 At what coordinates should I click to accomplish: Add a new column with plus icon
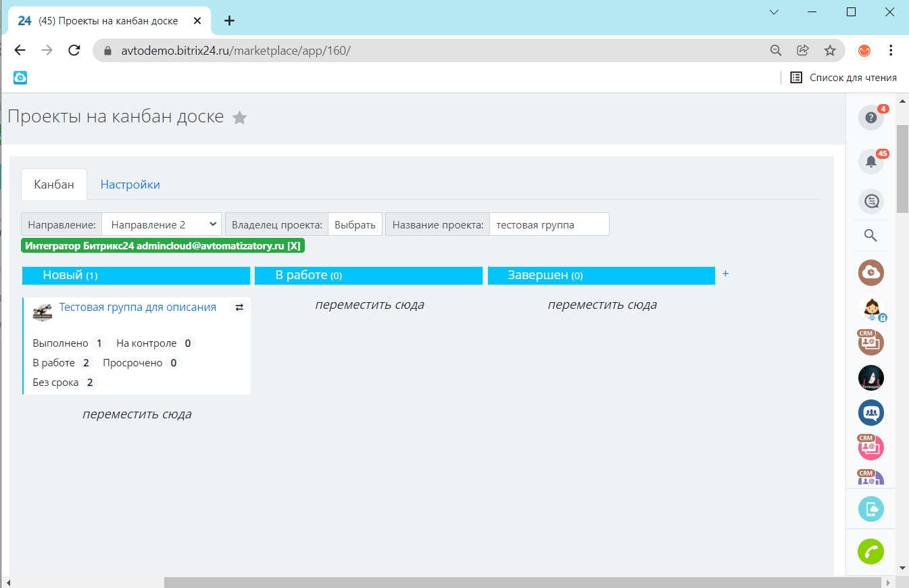coord(726,274)
